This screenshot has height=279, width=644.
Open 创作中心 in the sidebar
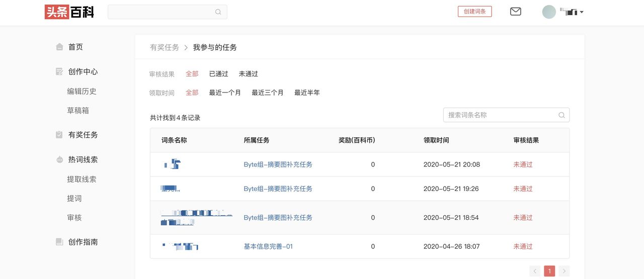pos(83,71)
